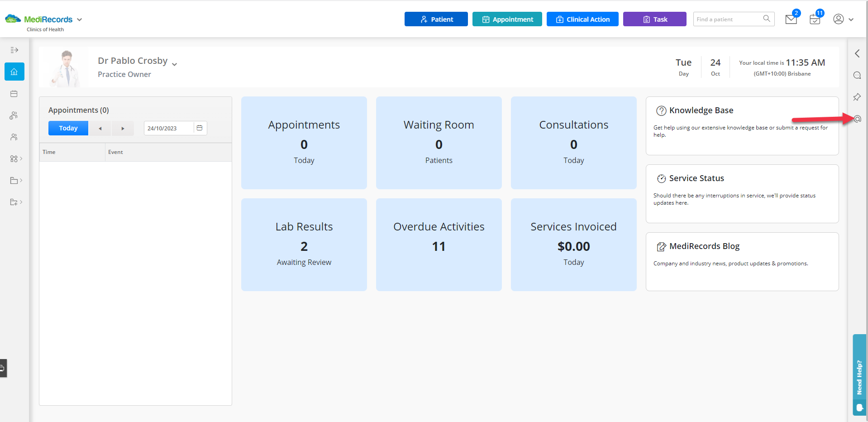Go to next day arrow
The height and width of the screenshot is (422, 868).
click(x=123, y=128)
